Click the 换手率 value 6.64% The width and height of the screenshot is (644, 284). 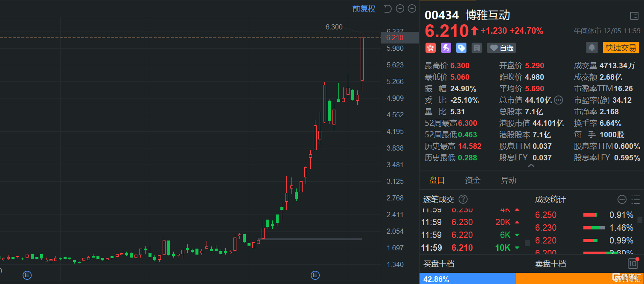(610, 123)
